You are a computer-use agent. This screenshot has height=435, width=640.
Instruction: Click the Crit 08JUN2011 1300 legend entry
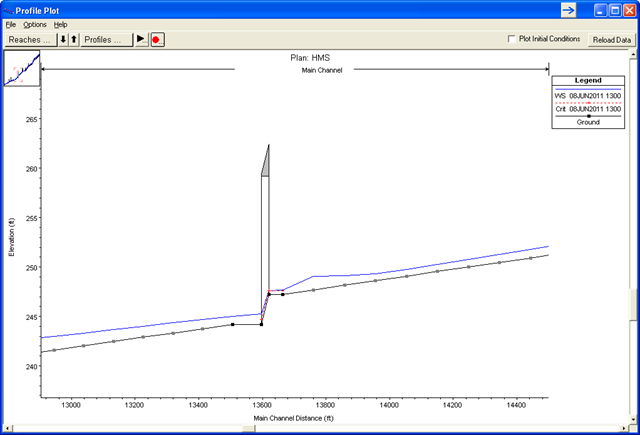click(588, 107)
